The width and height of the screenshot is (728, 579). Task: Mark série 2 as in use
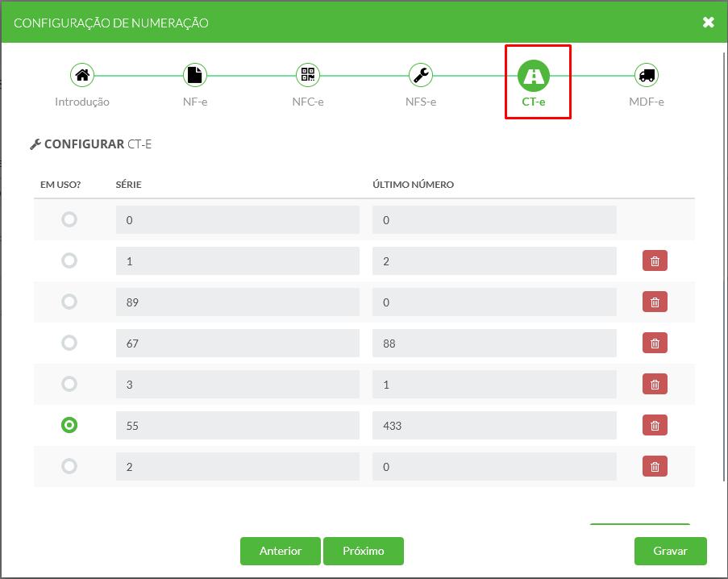point(69,466)
